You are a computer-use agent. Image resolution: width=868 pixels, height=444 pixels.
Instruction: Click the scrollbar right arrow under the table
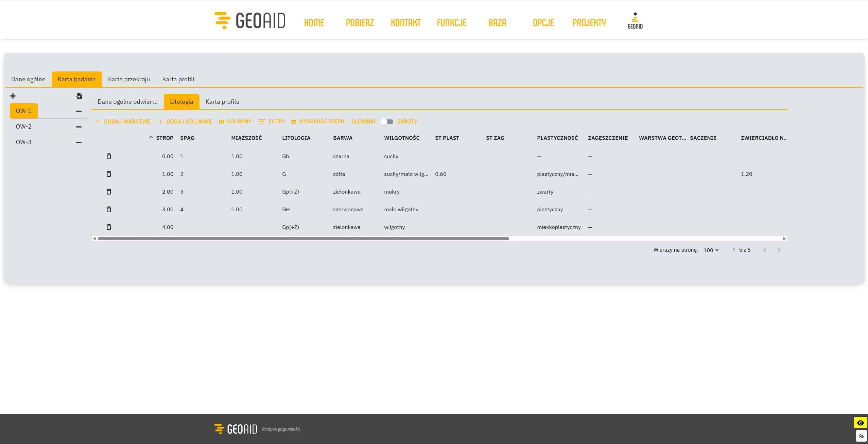[784, 239]
